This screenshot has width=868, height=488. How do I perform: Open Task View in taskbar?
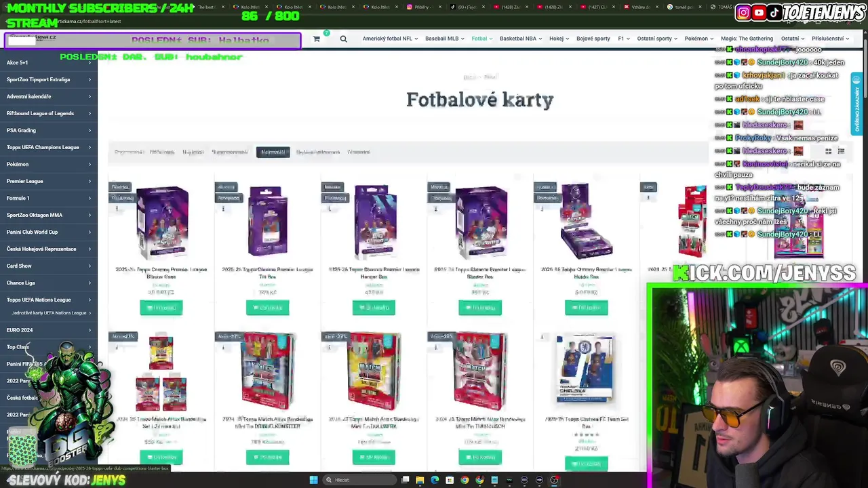405,480
